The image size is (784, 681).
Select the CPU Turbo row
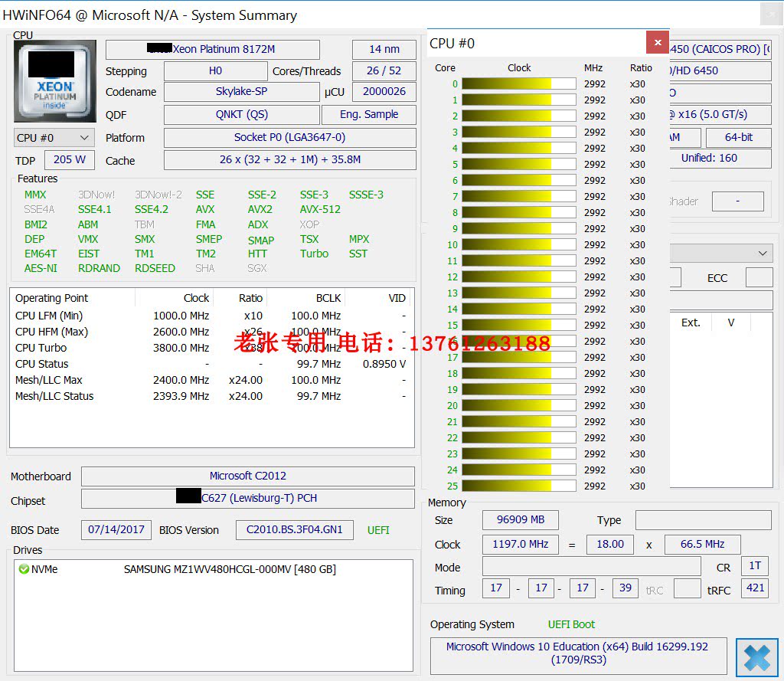pos(211,348)
